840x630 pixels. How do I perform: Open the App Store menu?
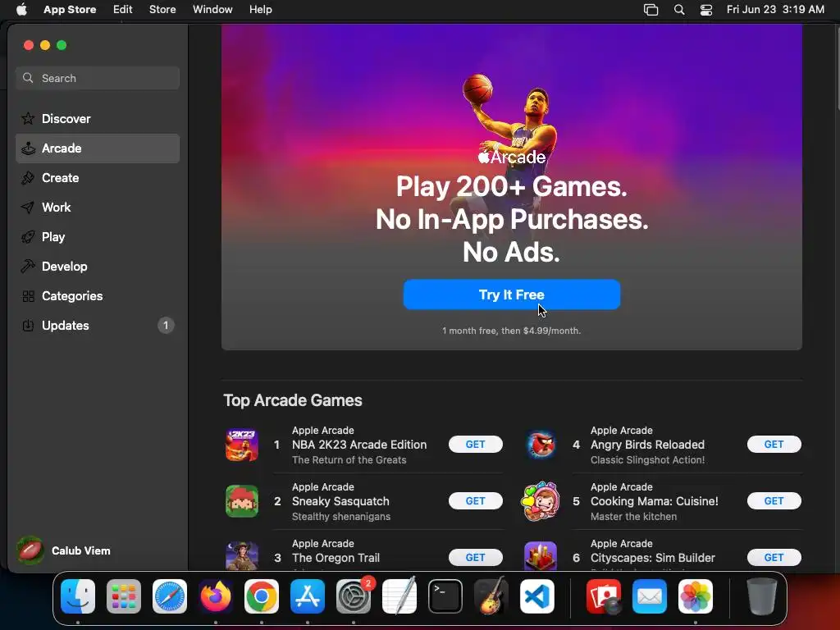[x=70, y=10]
